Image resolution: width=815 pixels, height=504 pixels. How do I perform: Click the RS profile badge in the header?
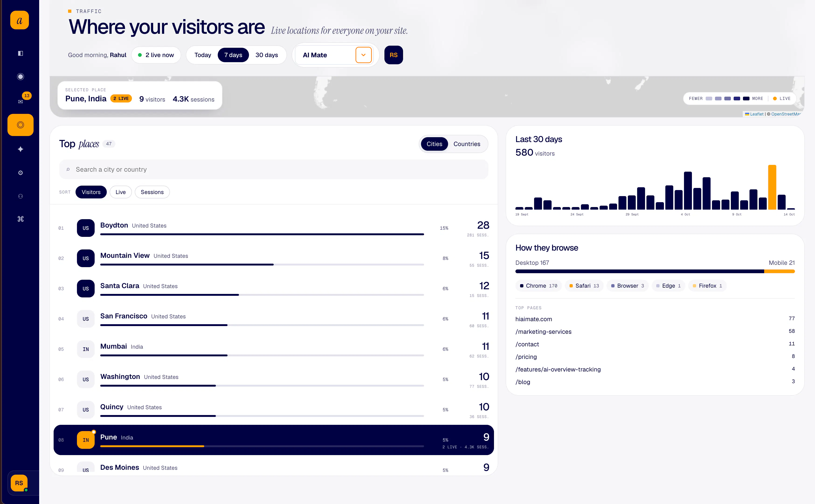coord(394,55)
